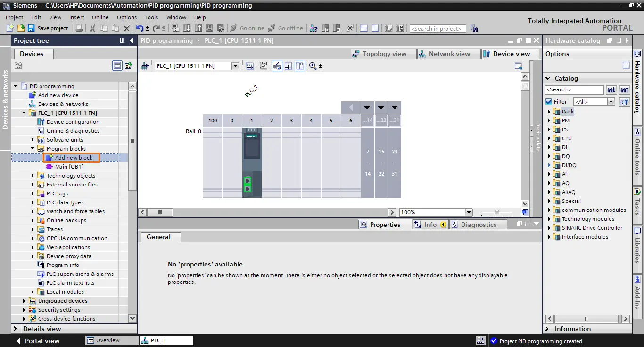
Task: Click the Undo arrow in the toolbar
Action: point(140,28)
